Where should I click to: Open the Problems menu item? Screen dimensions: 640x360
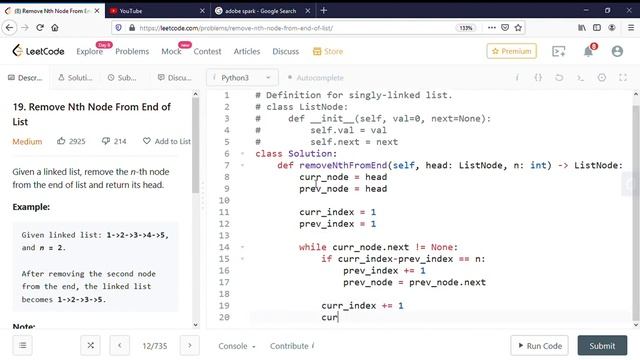coord(132,51)
